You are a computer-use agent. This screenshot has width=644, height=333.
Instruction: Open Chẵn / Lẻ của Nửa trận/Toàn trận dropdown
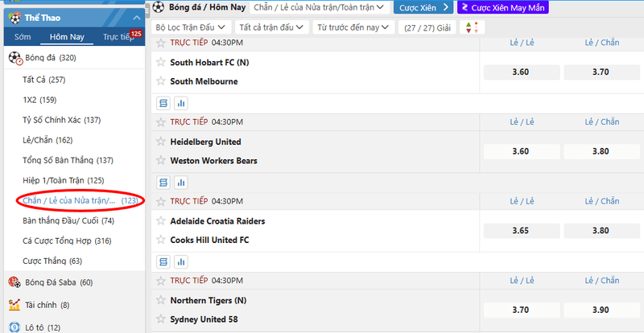(x=319, y=7)
